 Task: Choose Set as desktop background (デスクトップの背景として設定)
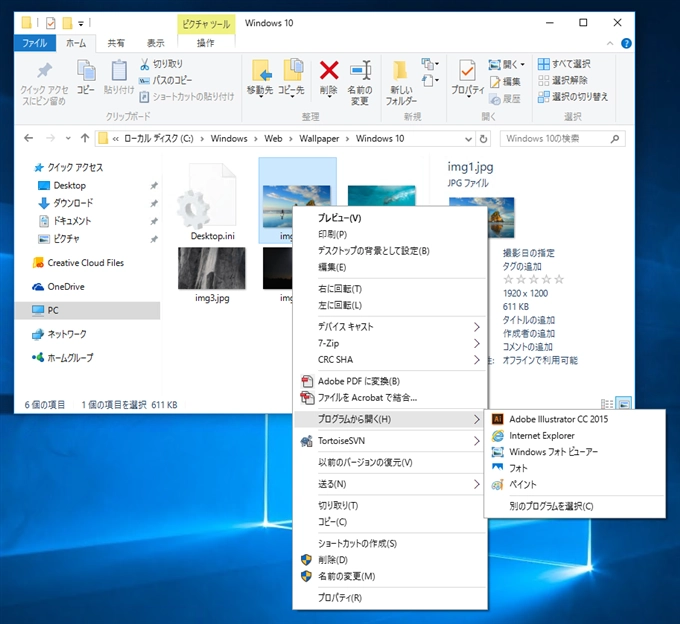point(390,251)
